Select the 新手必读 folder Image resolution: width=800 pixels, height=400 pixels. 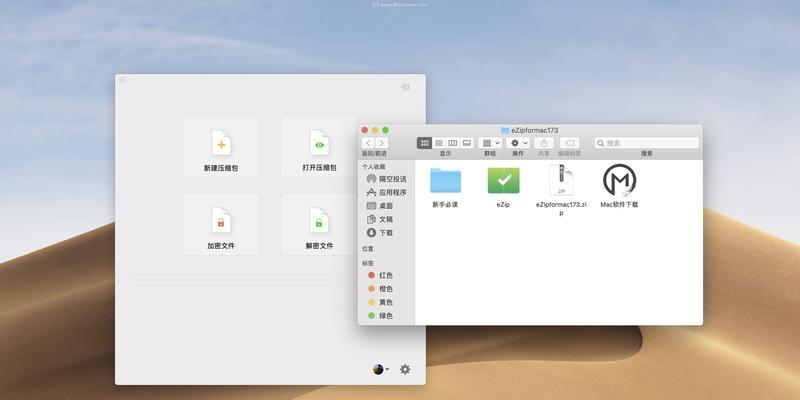445,181
